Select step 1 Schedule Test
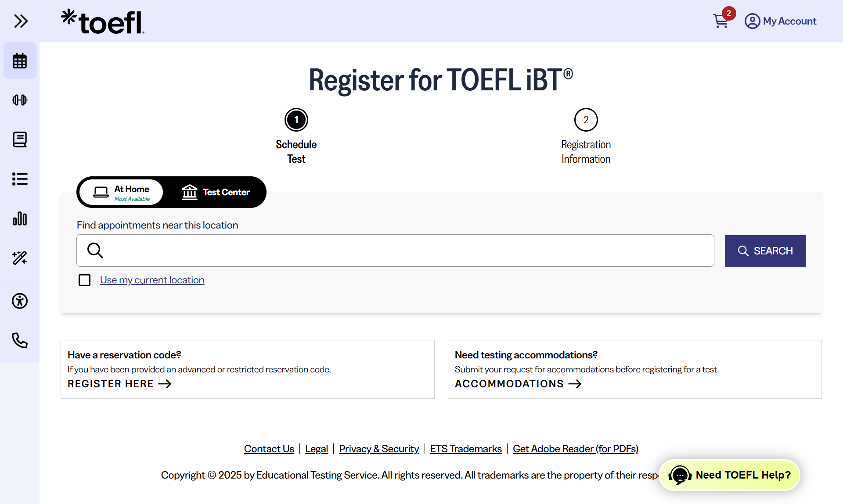 (296, 136)
